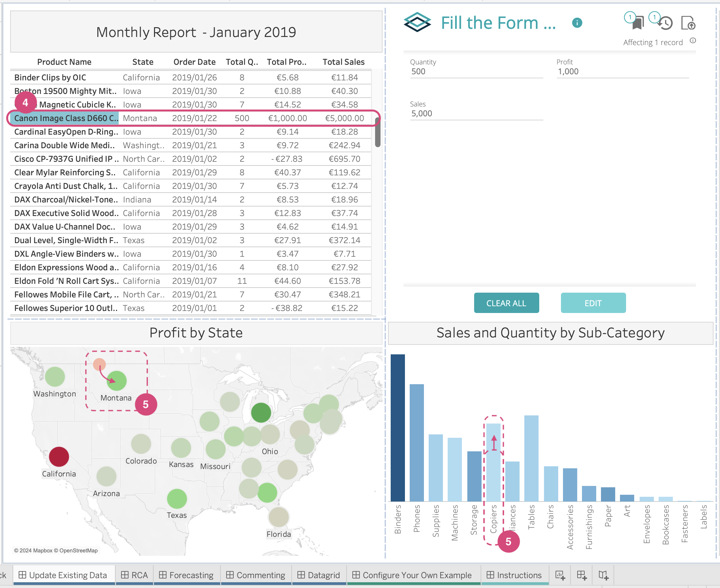Click the Accessories bar in the chart
This screenshot has height=588, width=720.
click(x=570, y=485)
